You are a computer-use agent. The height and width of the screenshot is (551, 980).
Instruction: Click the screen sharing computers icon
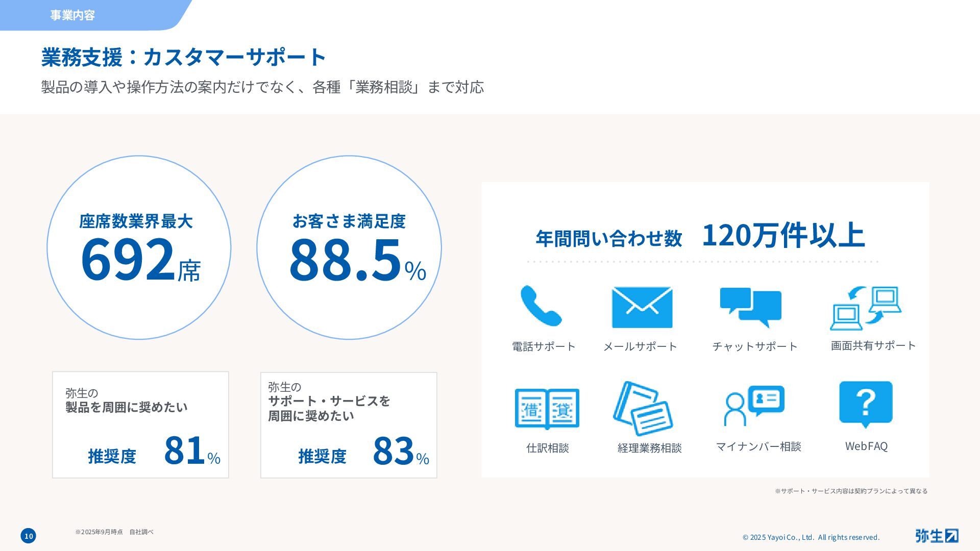click(866, 308)
